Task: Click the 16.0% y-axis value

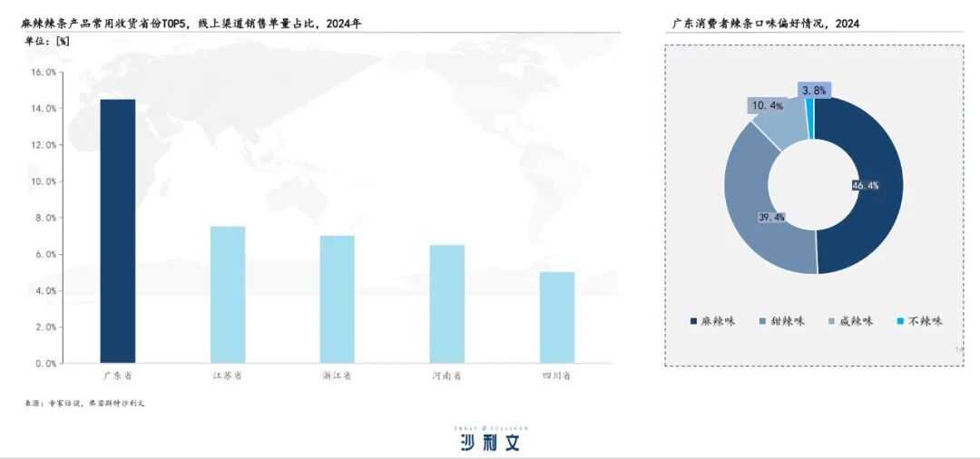Action: [x=44, y=73]
